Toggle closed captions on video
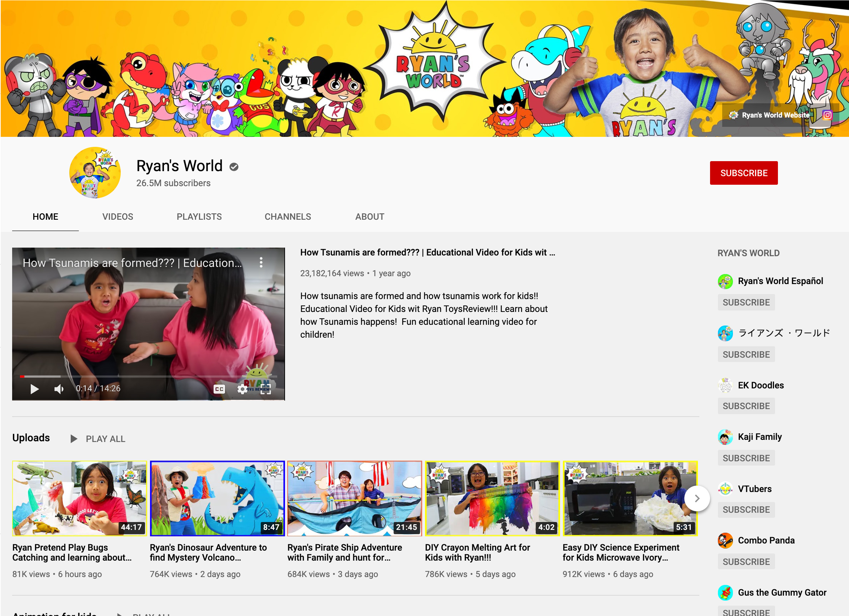 tap(219, 389)
